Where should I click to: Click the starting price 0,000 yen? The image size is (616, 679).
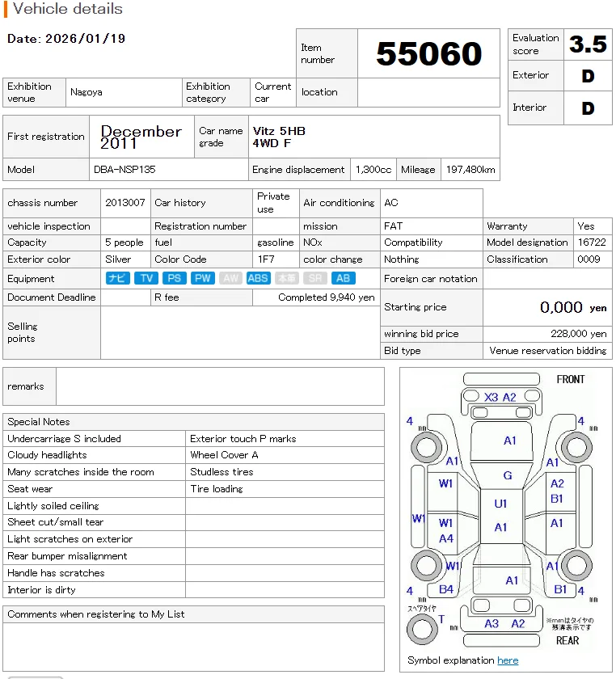573,307
